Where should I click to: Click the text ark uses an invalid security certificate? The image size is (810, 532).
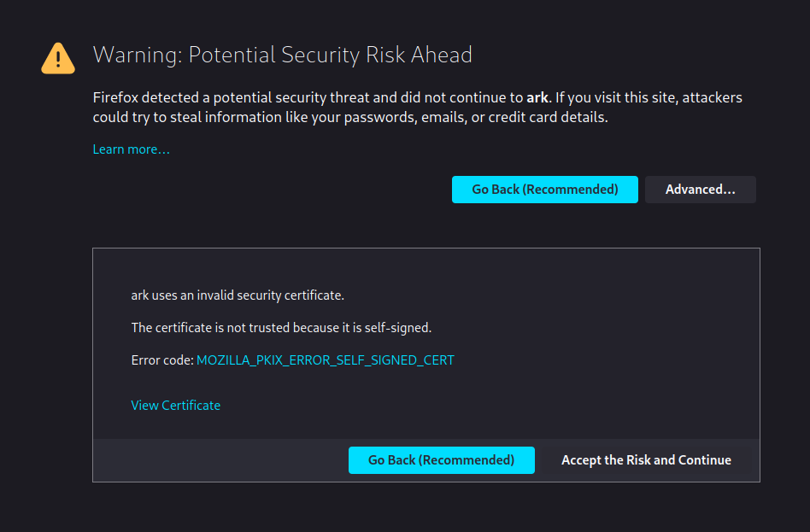(238, 295)
